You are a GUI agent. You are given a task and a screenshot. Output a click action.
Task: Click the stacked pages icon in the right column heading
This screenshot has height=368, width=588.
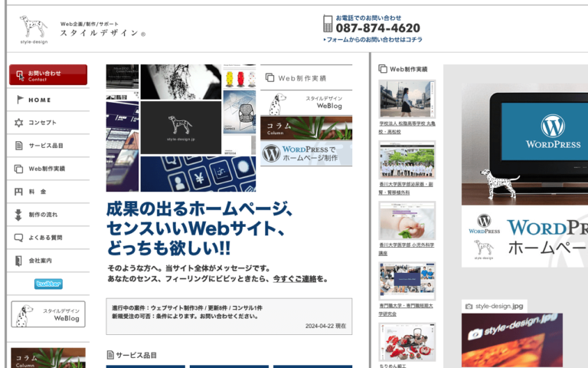[x=383, y=69]
